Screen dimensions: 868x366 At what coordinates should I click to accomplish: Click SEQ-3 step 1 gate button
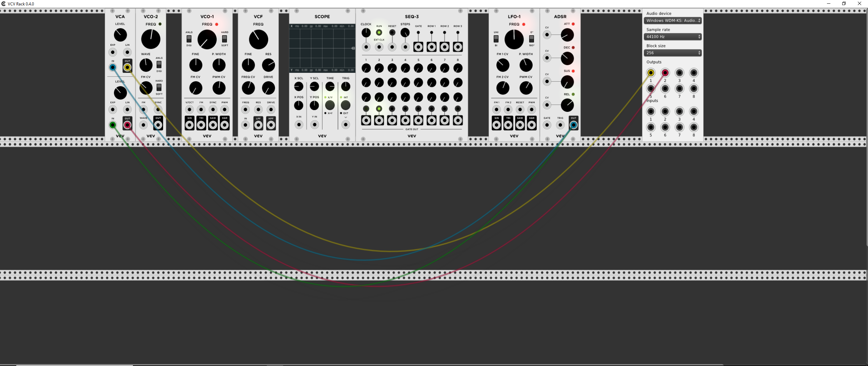pyautogui.click(x=366, y=109)
